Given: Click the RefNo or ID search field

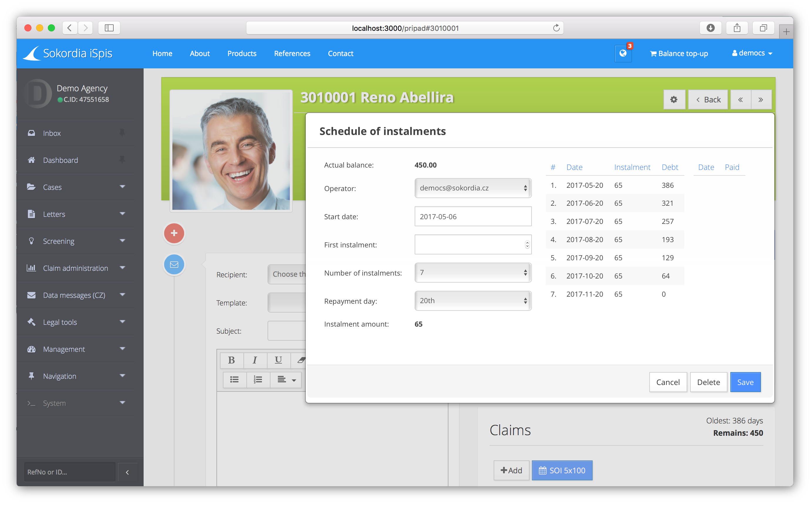Looking at the screenshot, I should click(x=70, y=472).
